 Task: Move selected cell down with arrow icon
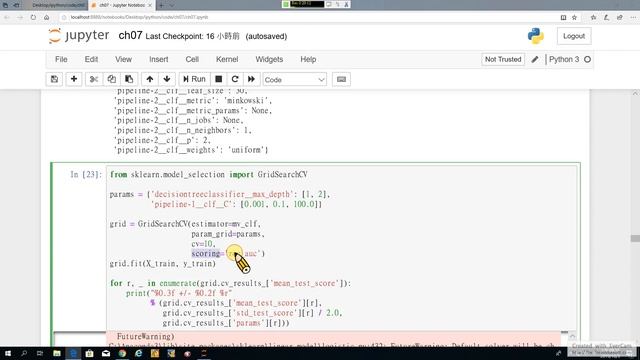tap(167, 79)
